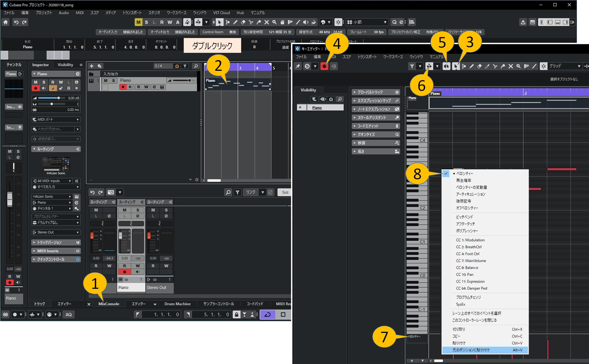Toggle the cycle loop button in transport

click(268, 315)
